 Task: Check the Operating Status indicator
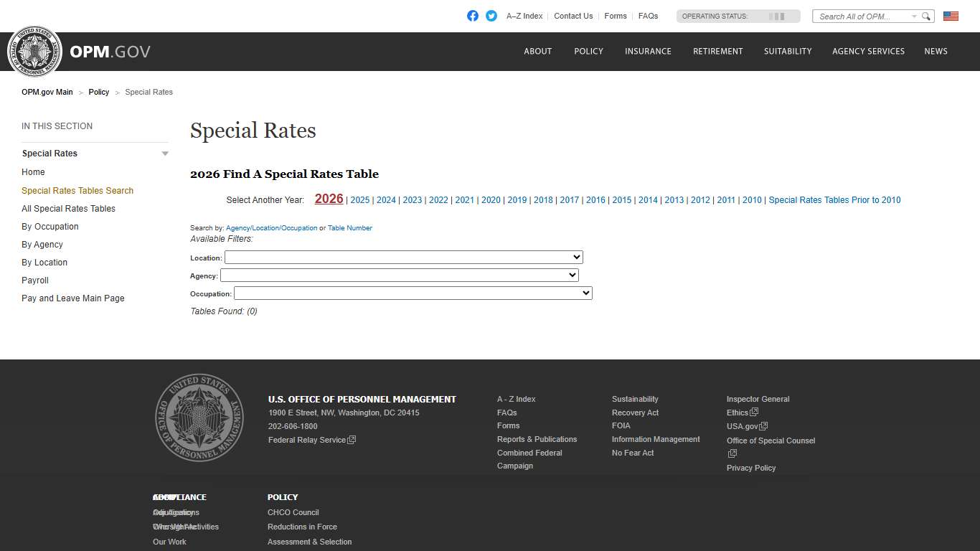738,16
